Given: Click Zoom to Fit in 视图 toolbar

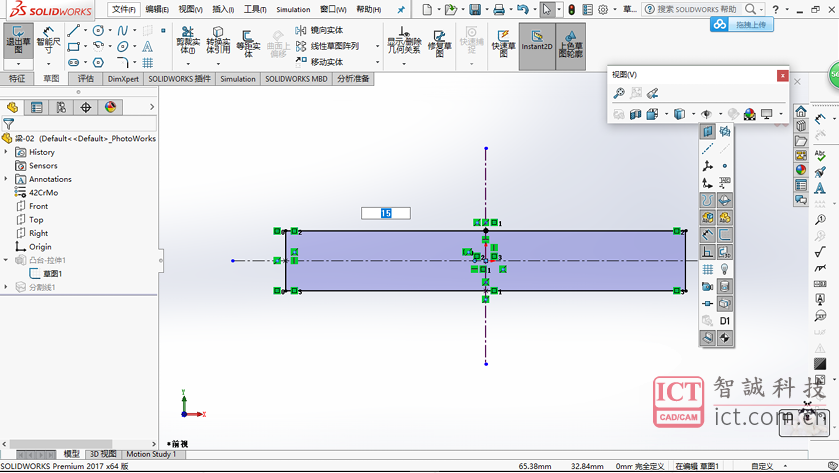Looking at the screenshot, I should [x=619, y=94].
